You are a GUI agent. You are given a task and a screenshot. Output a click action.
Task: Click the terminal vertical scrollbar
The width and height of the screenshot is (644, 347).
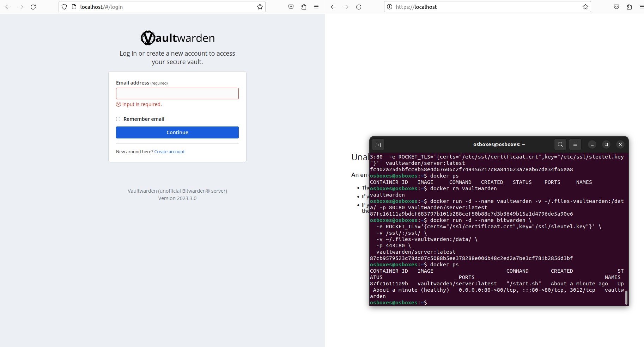(626, 297)
